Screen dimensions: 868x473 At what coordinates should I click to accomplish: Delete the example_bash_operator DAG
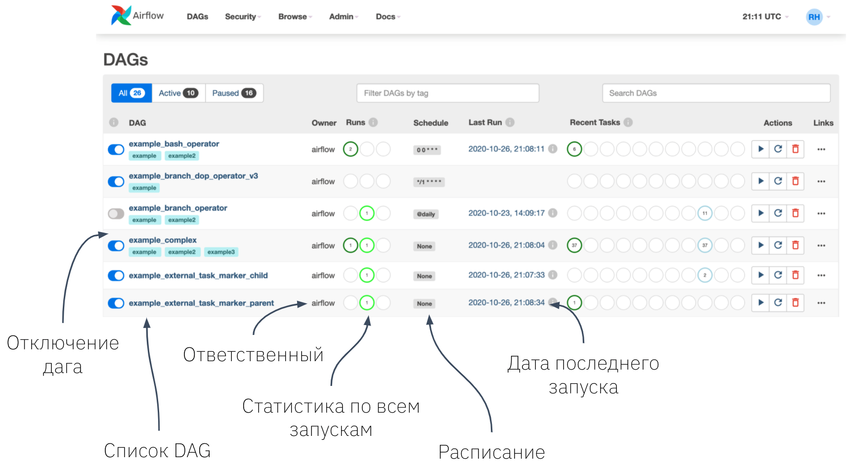click(795, 149)
